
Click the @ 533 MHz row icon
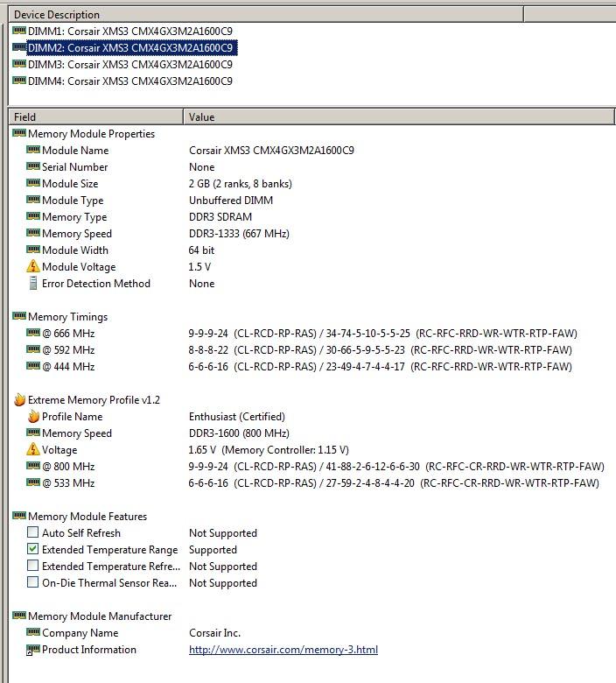click(33, 482)
